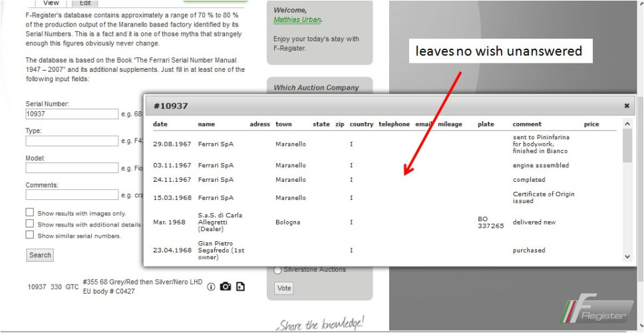Viewport: 644px width, 333px height.
Task: Click the '330' type in result row
Action: (x=56, y=287)
